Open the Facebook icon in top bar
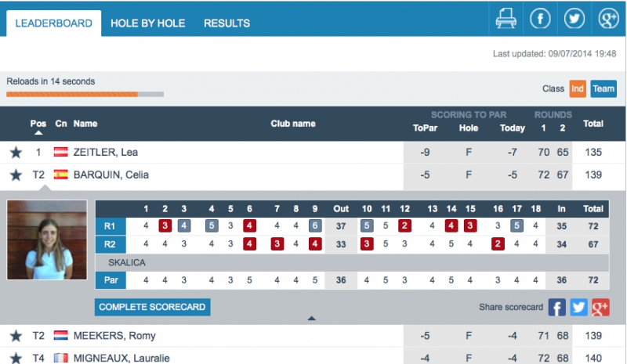Image resolution: width=627 pixels, height=364 pixels. 540,18
